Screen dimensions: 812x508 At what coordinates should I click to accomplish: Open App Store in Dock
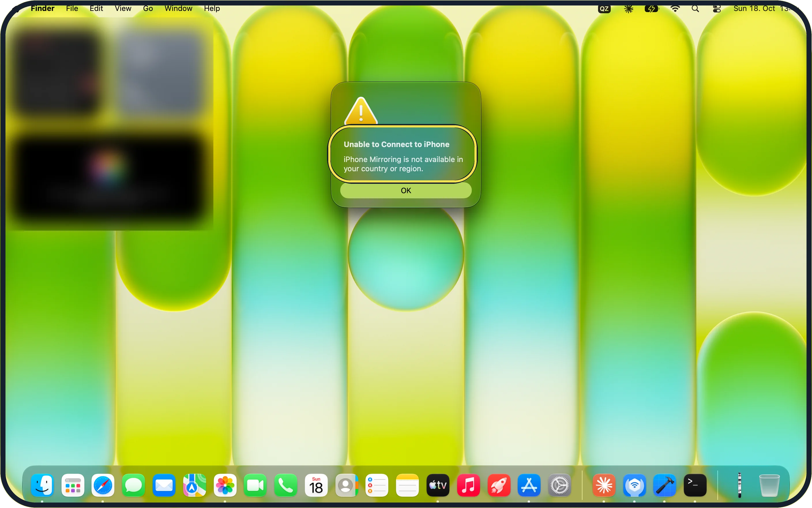coord(529,485)
